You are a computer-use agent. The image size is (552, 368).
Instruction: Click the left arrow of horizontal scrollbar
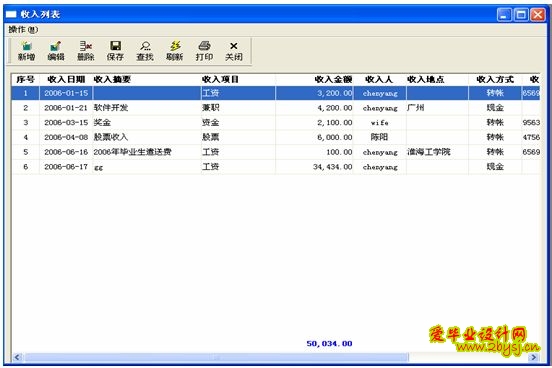click(17, 357)
